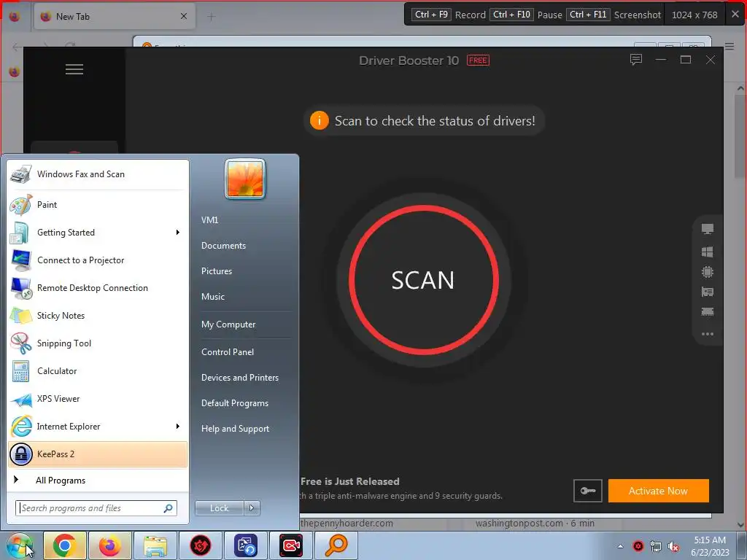Start the red SCAN circle button
Viewport: 747px width, 560px height.
tap(424, 280)
